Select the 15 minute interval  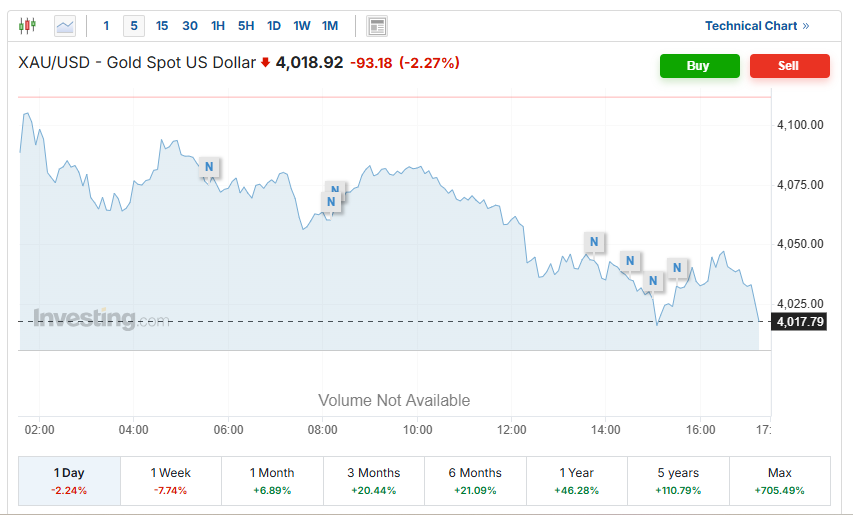point(162,26)
